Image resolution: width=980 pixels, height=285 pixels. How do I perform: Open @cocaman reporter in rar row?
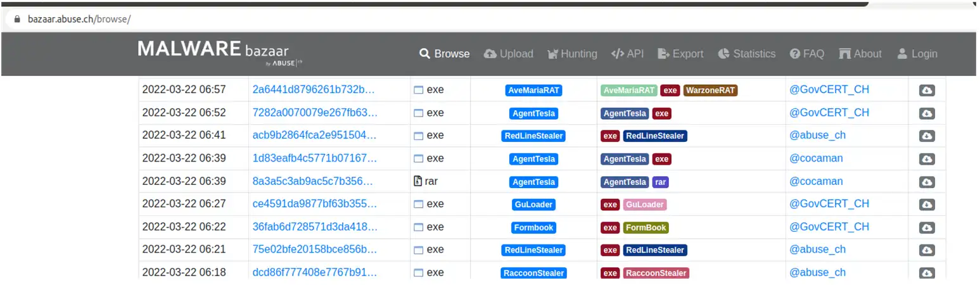click(x=816, y=181)
